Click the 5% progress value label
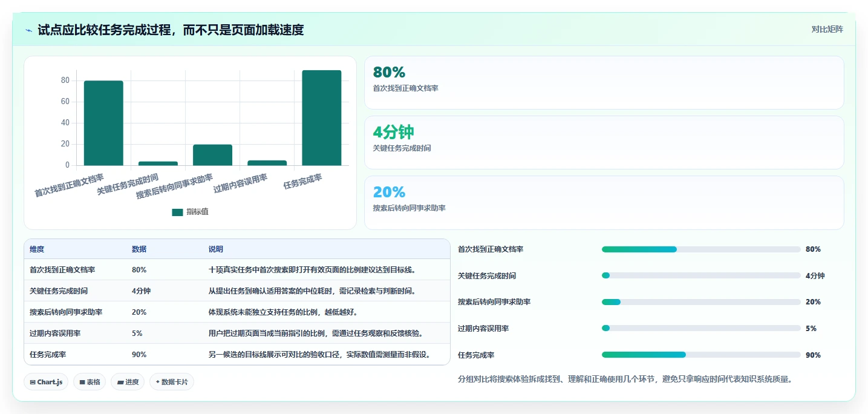Screen dimensions: 868x414 (x=811, y=329)
